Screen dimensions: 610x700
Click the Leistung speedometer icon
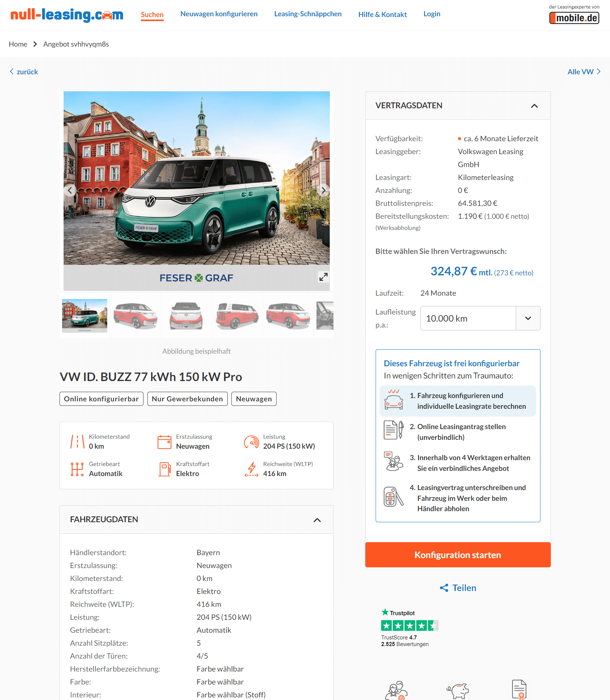[x=252, y=442]
